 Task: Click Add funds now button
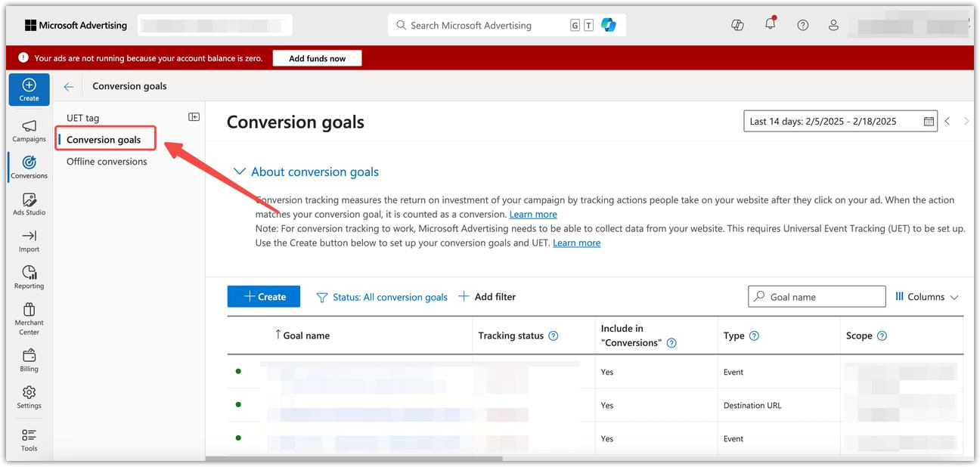[318, 58]
